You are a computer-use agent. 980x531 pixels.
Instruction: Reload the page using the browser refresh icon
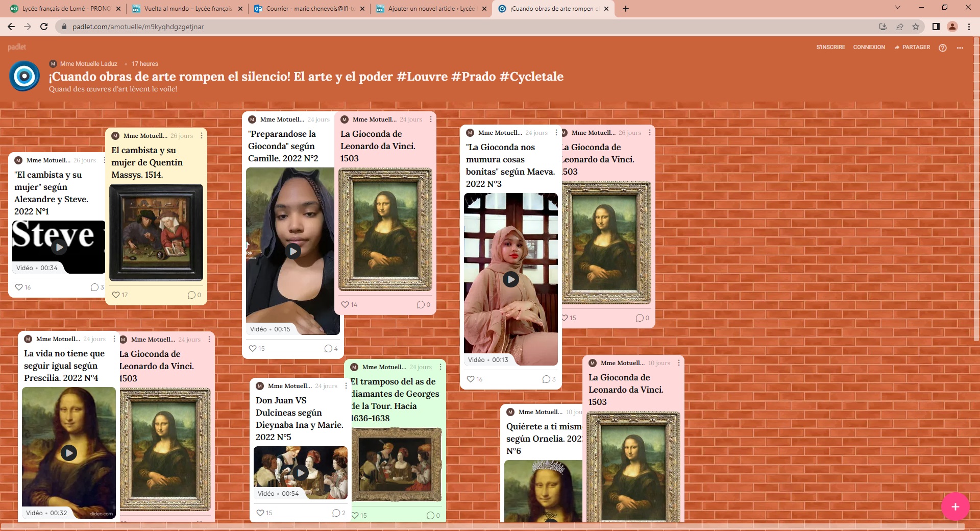[x=44, y=27]
